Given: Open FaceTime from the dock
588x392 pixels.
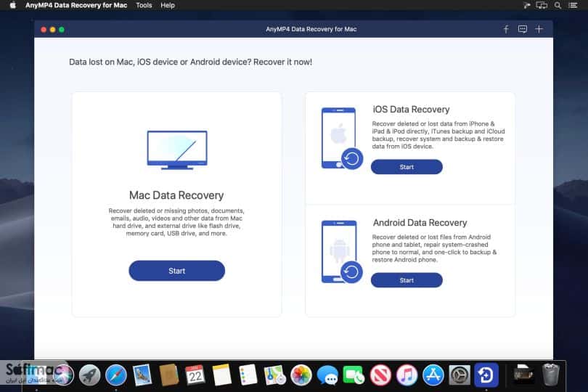Looking at the screenshot, I should tap(354, 375).
